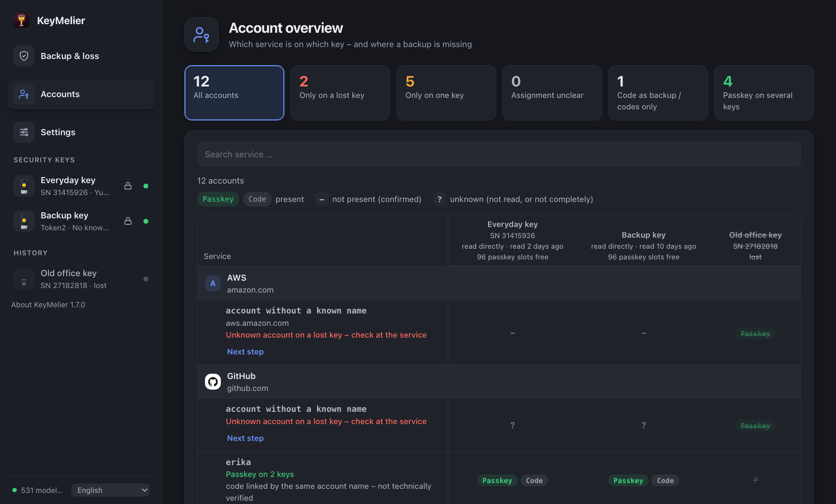Click erika's Passkey badge under Everyday key

click(497, 481)
